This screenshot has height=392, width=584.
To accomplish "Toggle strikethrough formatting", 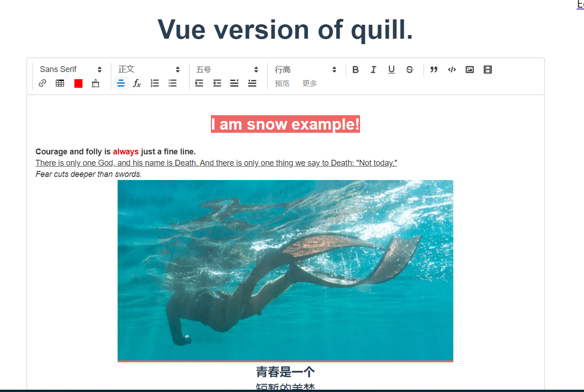I will 409,69.
